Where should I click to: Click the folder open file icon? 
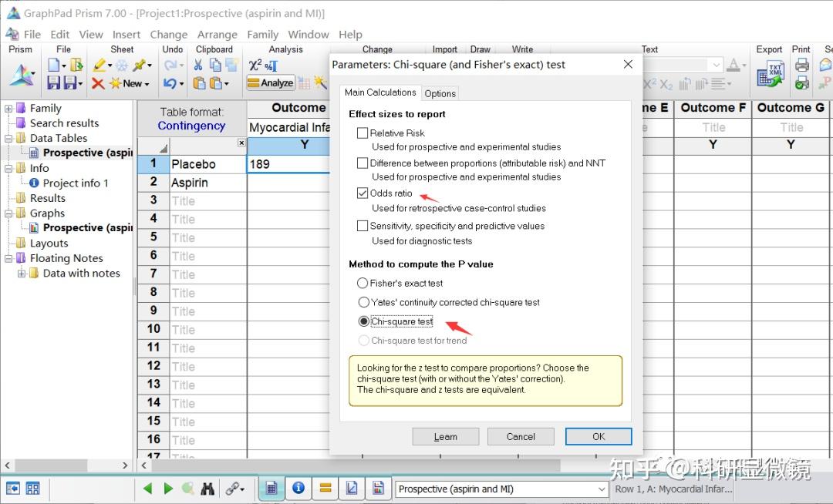coord(76,66)
